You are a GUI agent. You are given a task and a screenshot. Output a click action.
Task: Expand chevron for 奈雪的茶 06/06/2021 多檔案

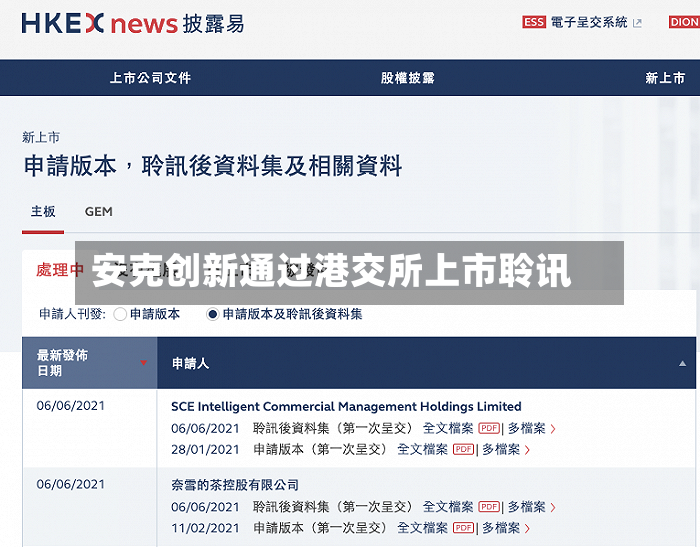pos(553,508)
